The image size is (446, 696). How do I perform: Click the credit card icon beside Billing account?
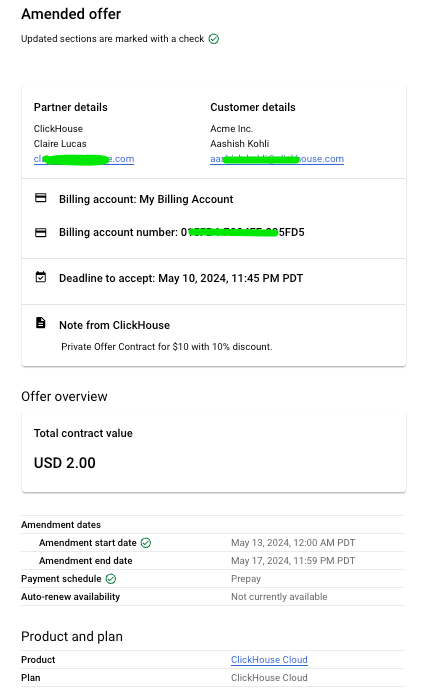[41, 198]
